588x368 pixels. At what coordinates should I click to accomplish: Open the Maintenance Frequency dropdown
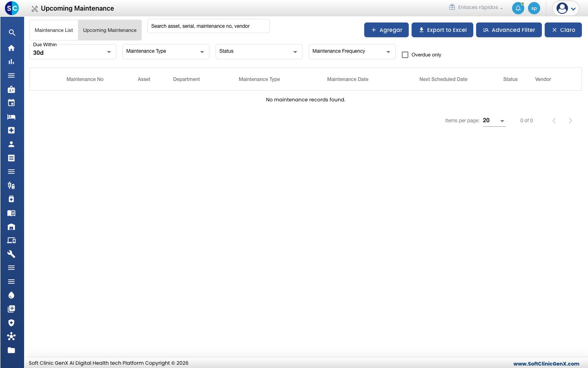click(x=352, y=52)
